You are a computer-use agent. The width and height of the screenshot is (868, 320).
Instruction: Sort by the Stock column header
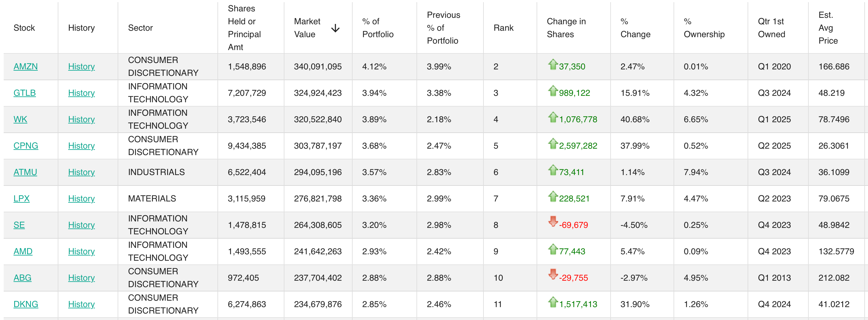coord(24,28)
